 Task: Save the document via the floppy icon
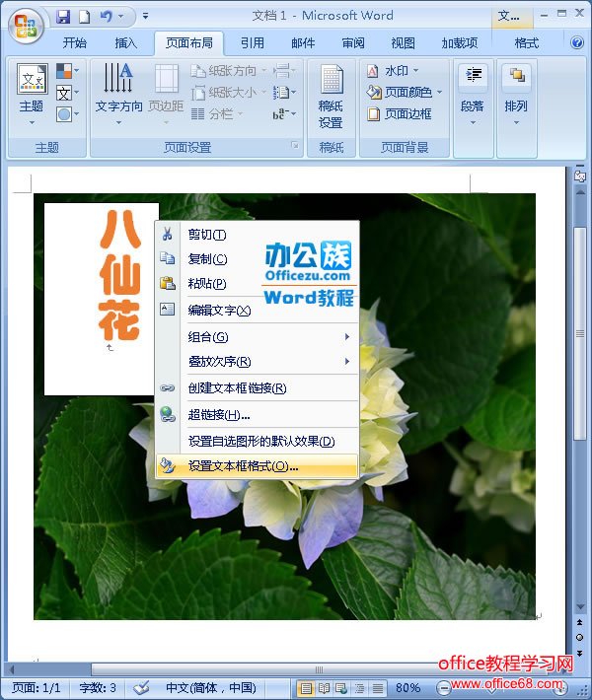coord(63,17)
